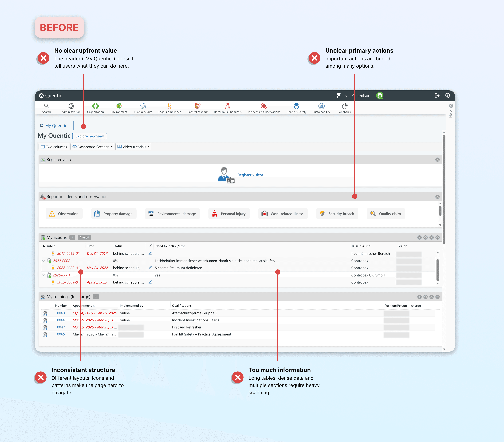Refresh the My actions widget
This screenshot has width=504, height=442.
coord(425,237)
